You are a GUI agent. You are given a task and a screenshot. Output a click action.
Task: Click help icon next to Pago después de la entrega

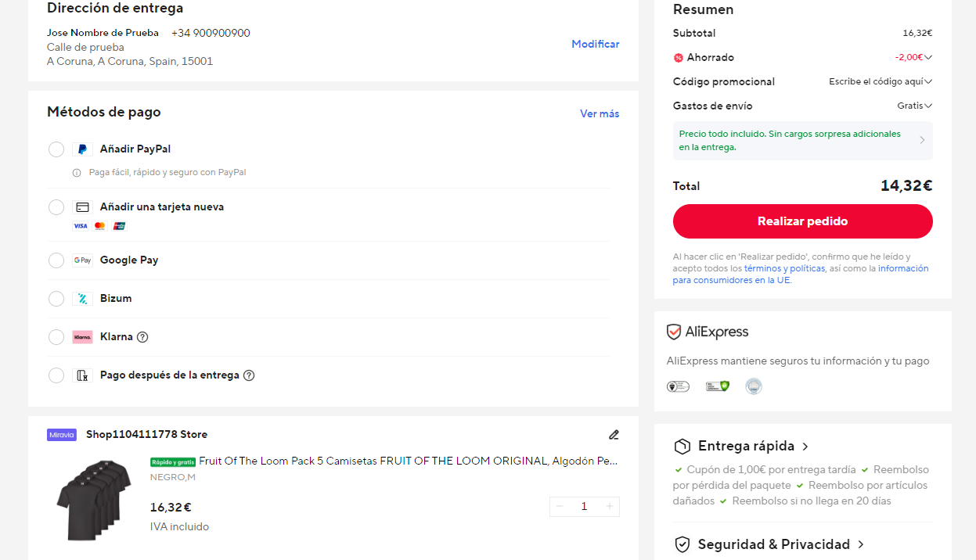249,375
